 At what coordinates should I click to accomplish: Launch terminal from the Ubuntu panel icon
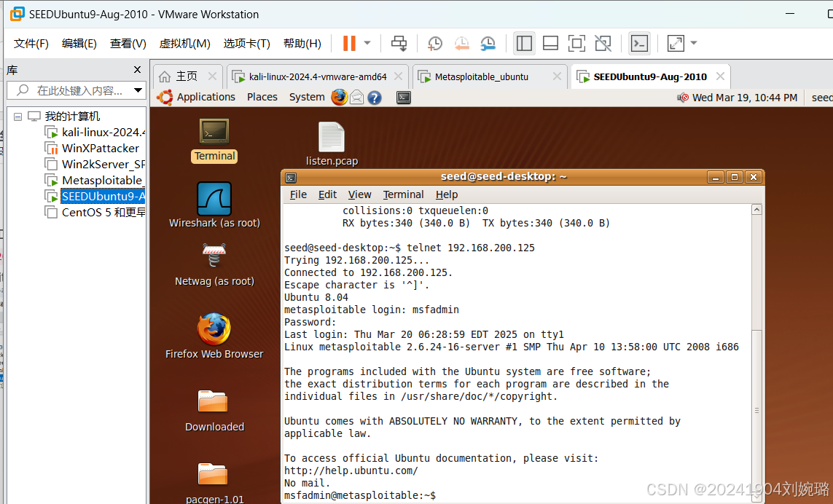(x=404, y=98)
